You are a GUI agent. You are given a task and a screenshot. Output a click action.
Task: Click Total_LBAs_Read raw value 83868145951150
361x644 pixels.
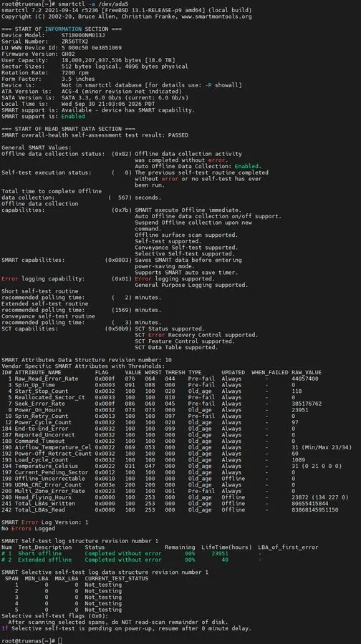click(x=315, y=509)
